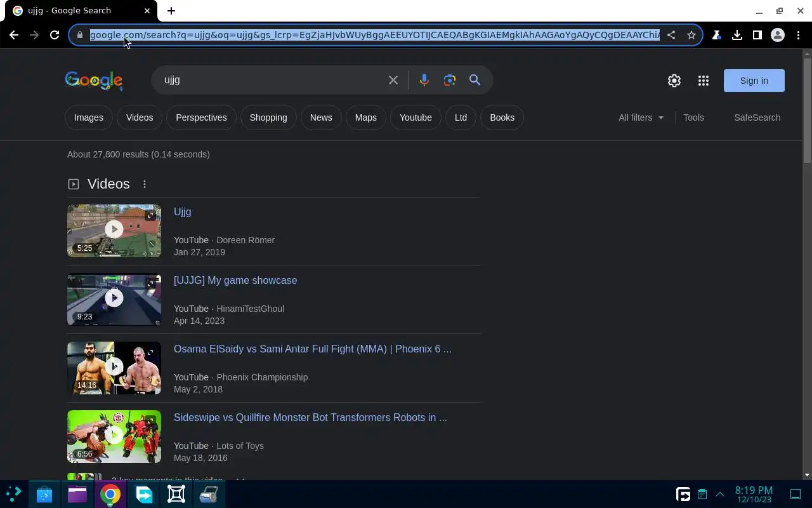Apply the Youtube filter chip
Screen dimensions: 812x508
[416, 117]
